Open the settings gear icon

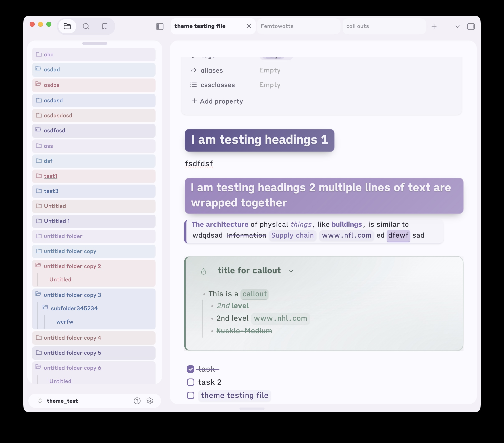150,401
